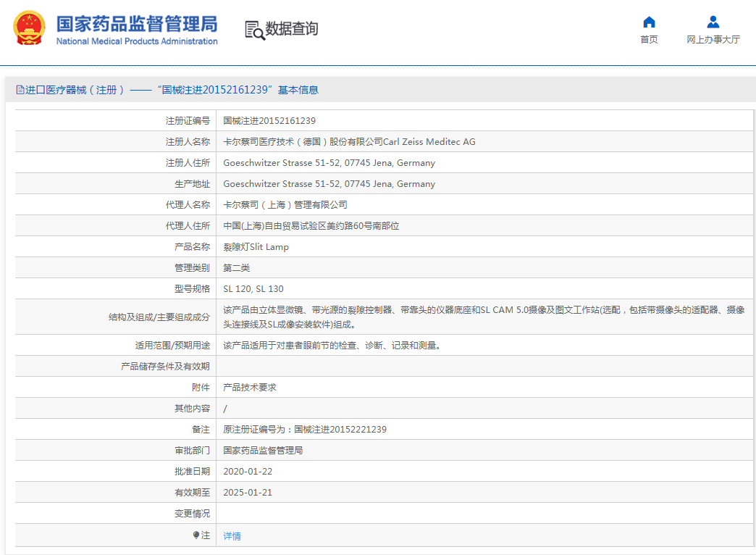This screenshot has width=756, height=555.
Task: Select approval date 2020-01-22
Action: coord(248,472)
